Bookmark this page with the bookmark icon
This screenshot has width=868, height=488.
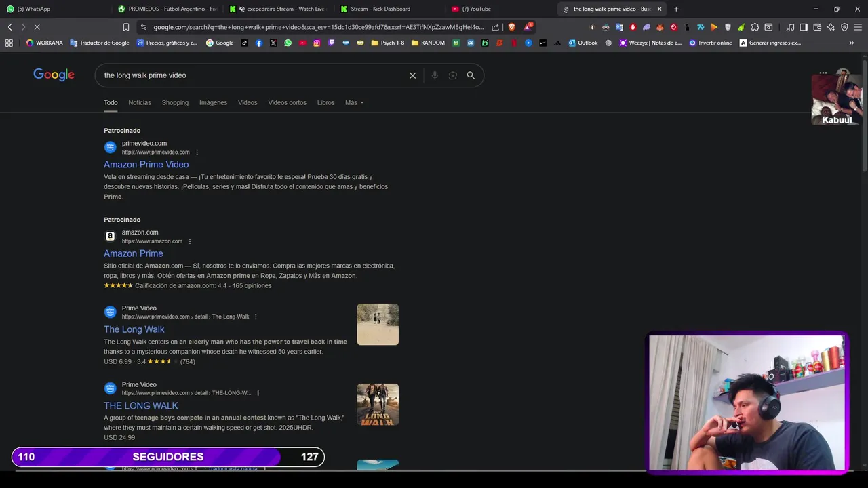[x=126, y=27]
